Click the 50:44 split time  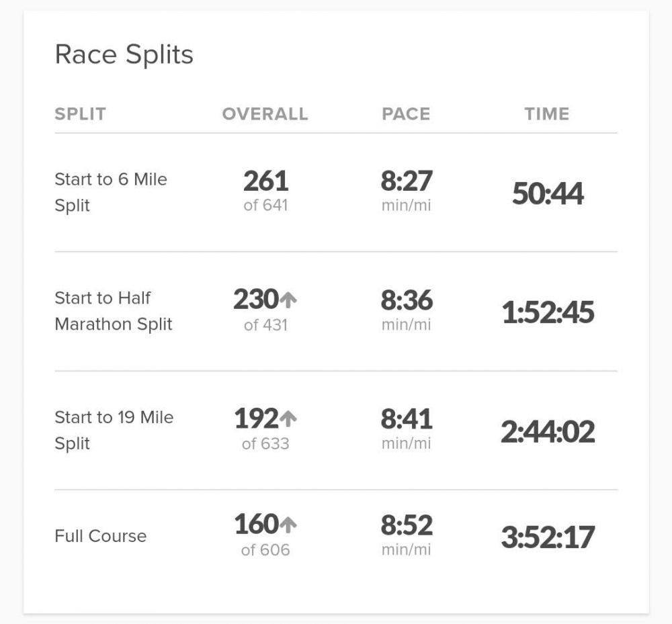pos(548,194)
